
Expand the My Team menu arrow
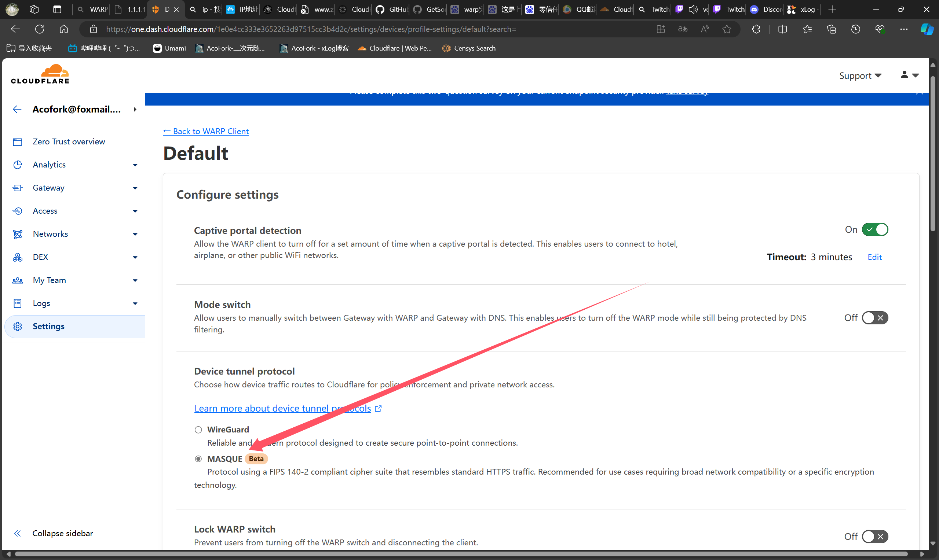coord(135,280)
